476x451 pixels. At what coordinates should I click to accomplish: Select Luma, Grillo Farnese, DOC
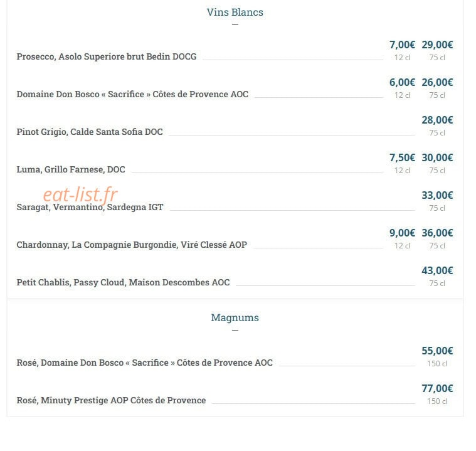point(71,169)
